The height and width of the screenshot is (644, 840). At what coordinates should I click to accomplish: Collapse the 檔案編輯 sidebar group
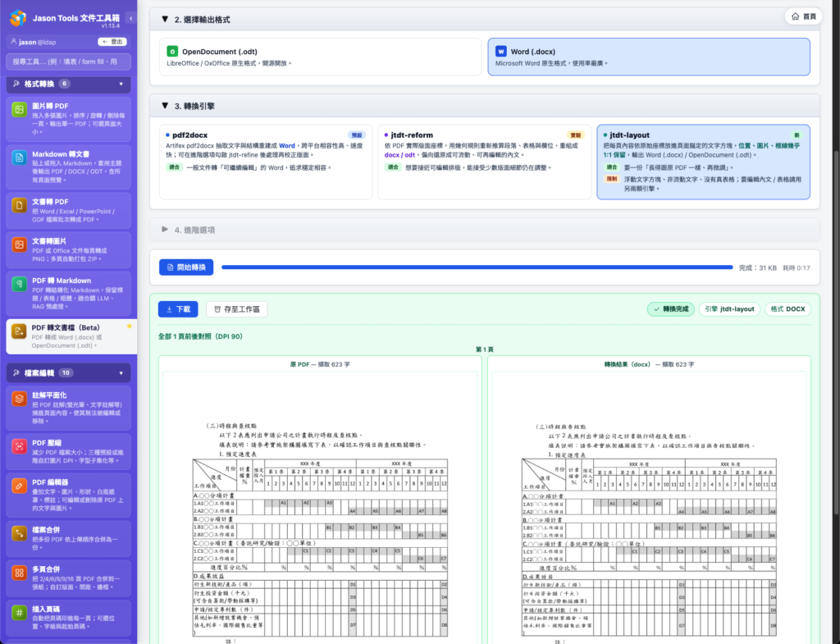[69, 373]
